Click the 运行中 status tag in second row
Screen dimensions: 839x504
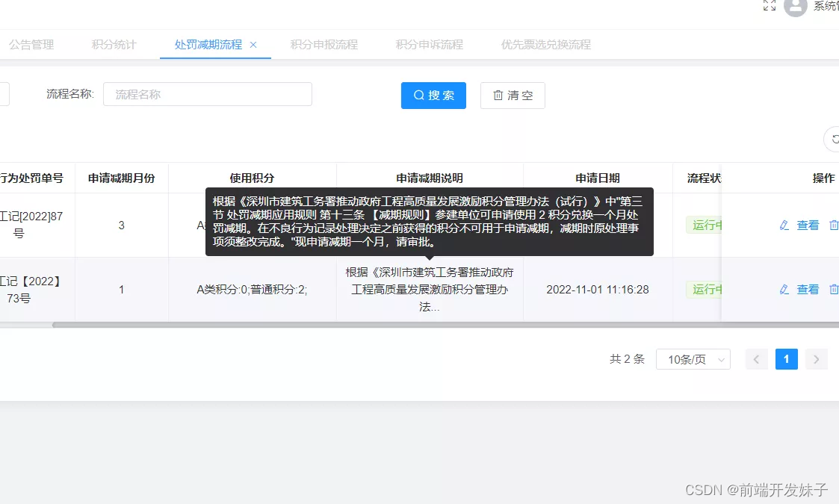tap(705, 289)
